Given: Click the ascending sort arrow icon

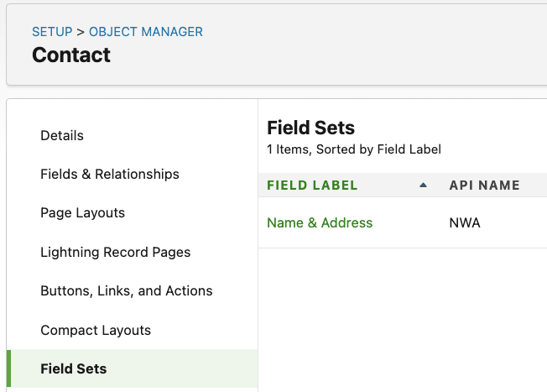Looking at the screenshot, I should (x=423, y=185).
